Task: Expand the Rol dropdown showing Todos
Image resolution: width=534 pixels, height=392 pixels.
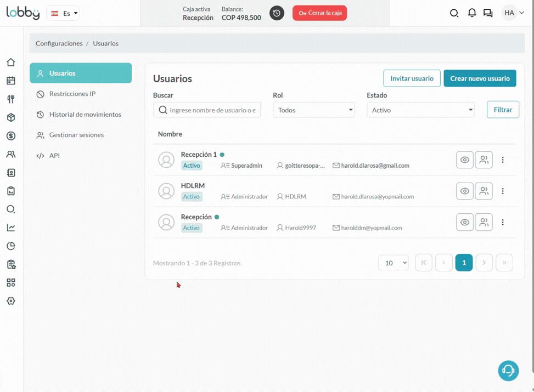Action: (x=313, y=110)
